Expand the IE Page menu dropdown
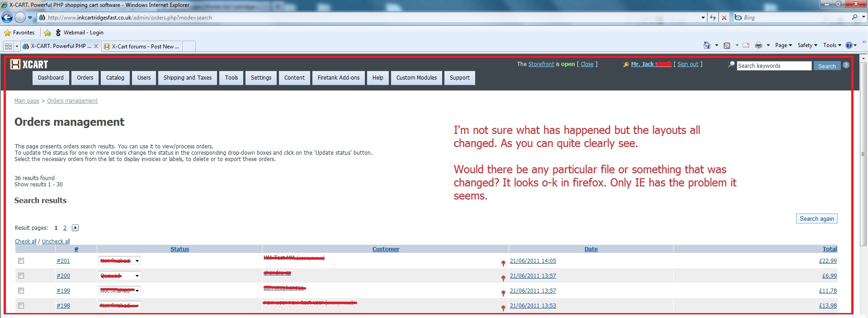This screenshot has width=868, height=318. 783,45
